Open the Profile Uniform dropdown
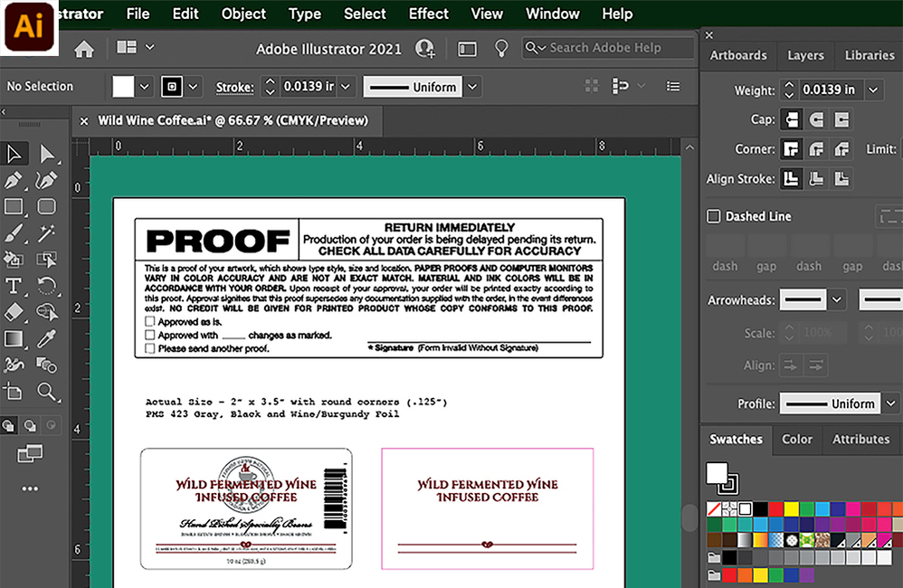The width and height of the screenshot is (903, 588). [890, 403]
